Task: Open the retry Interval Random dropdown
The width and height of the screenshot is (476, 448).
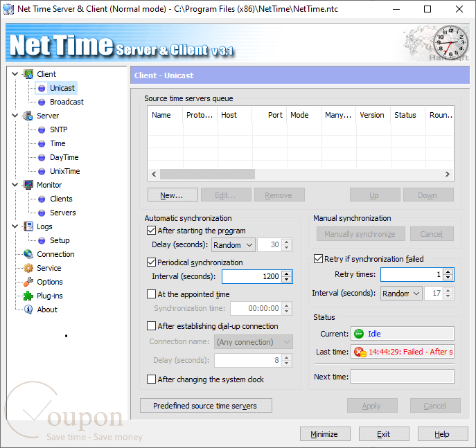Action: 401,294
